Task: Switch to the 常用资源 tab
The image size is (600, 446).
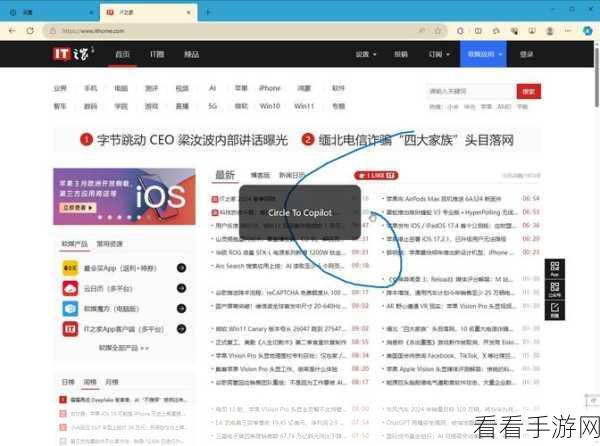Action: coord(109,244)
